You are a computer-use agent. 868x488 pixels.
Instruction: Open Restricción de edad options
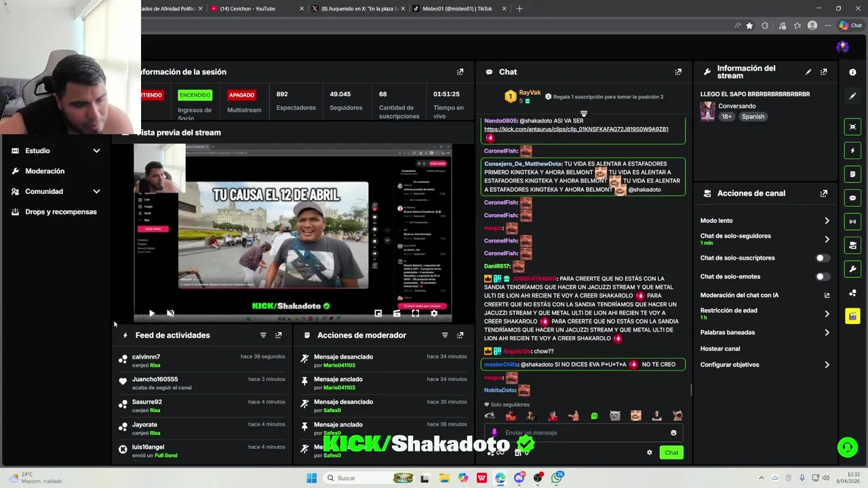click(765, 314)
